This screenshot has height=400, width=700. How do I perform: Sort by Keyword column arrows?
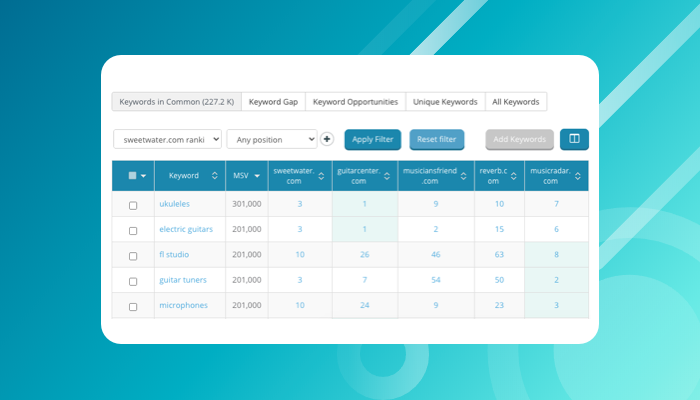214,176
